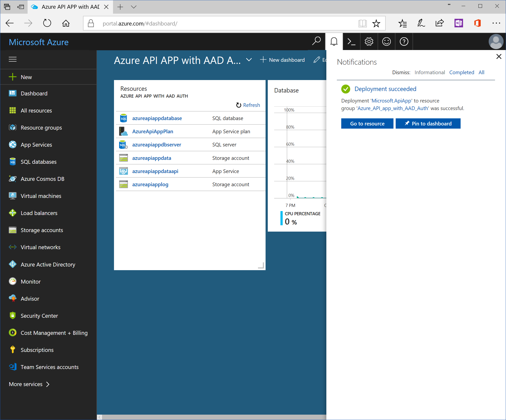The width and height of the screenshot is (506, 420).
Task: Expand More services in sidebar
Action: pos(29,384)
